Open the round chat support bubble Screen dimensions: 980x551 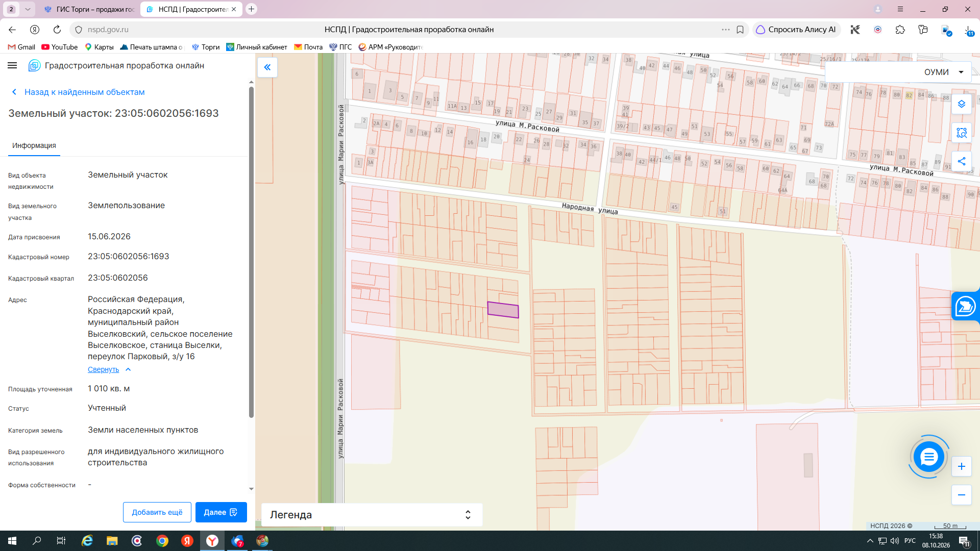pos(929,457)
